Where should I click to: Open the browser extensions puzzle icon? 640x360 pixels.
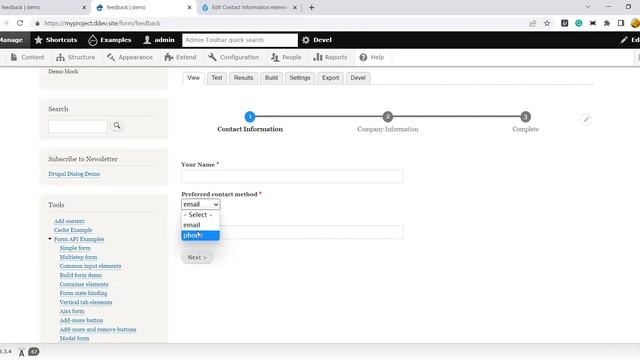pos(607,23)
